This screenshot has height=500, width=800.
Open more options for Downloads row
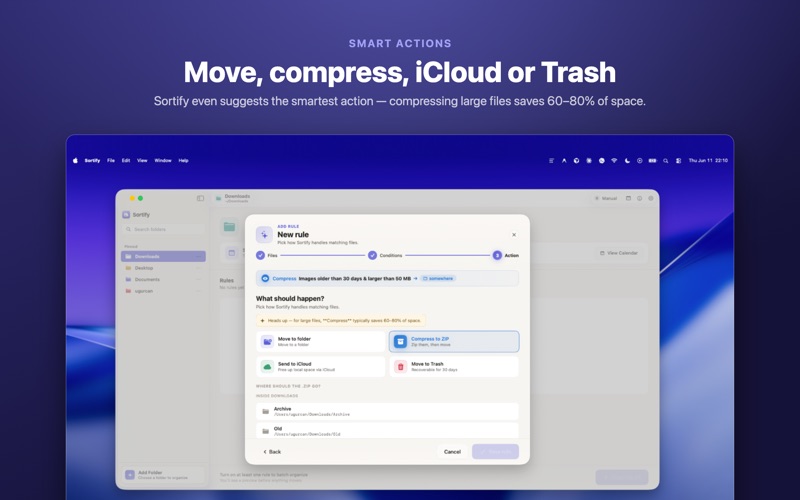(198, 256)
